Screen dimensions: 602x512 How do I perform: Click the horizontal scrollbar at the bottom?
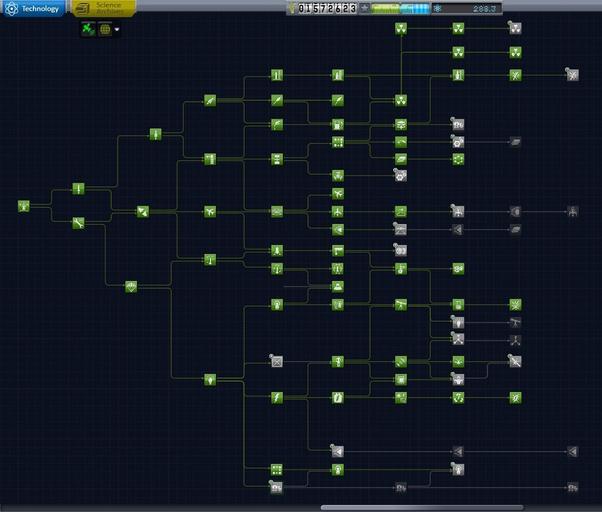(x=422, y=508)
